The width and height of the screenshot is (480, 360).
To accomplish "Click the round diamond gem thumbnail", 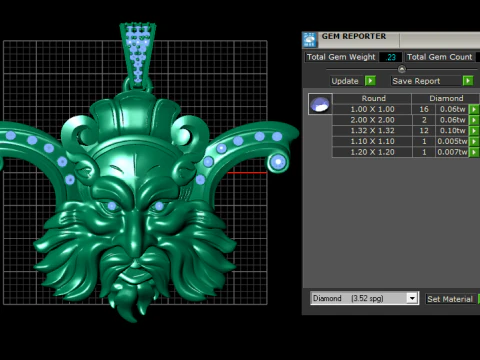I will 320,104.
